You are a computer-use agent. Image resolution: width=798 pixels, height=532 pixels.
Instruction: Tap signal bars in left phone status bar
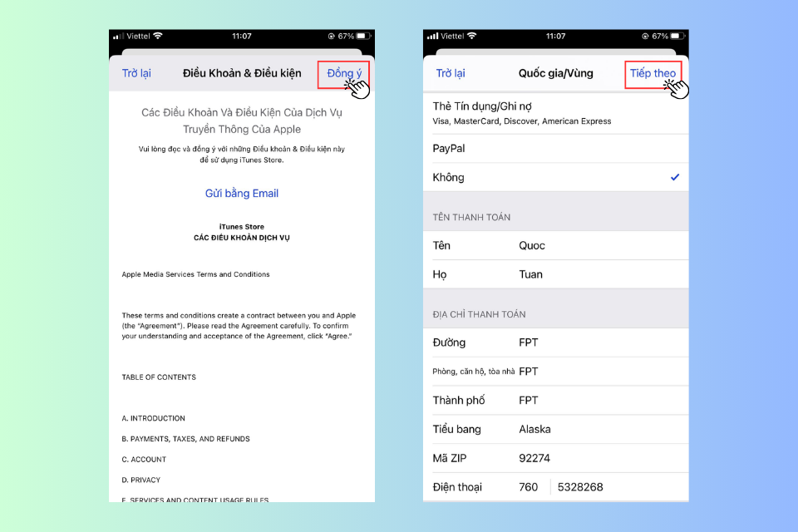(118, 36)
